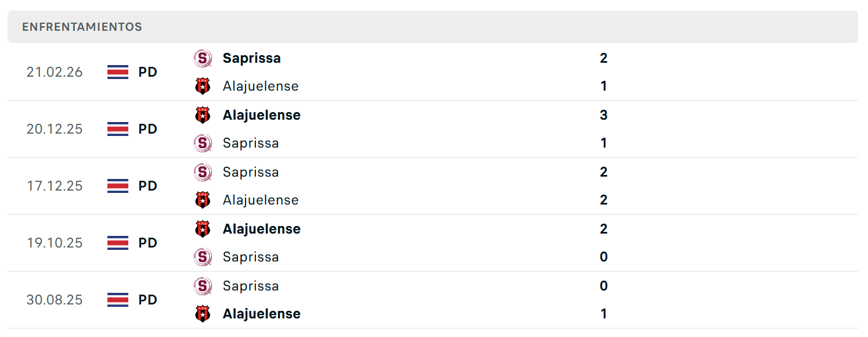Click Alajuelense crest in 30.08.25 match
The height and width of the screenshot is (337, 868).
point(203,314)
